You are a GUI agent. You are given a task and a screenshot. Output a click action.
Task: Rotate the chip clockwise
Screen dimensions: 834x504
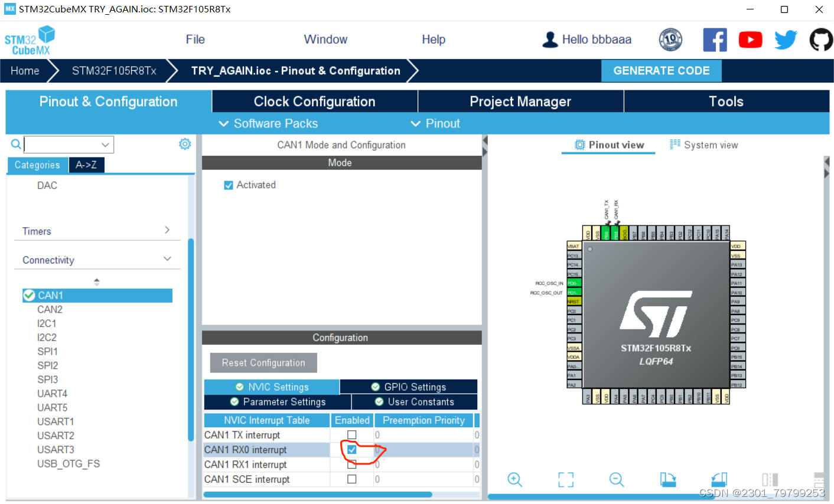click(x=667, y=480)
